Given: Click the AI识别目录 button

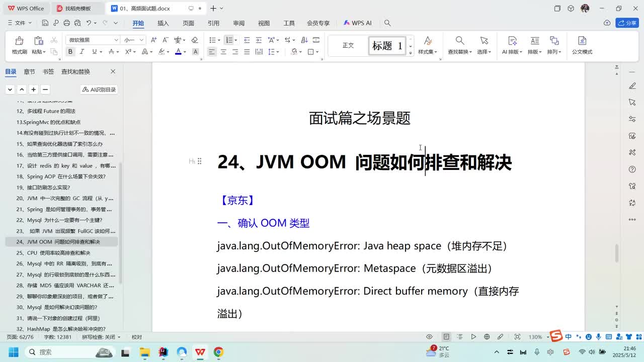Looking at the screenshot, I should point(99,89).
